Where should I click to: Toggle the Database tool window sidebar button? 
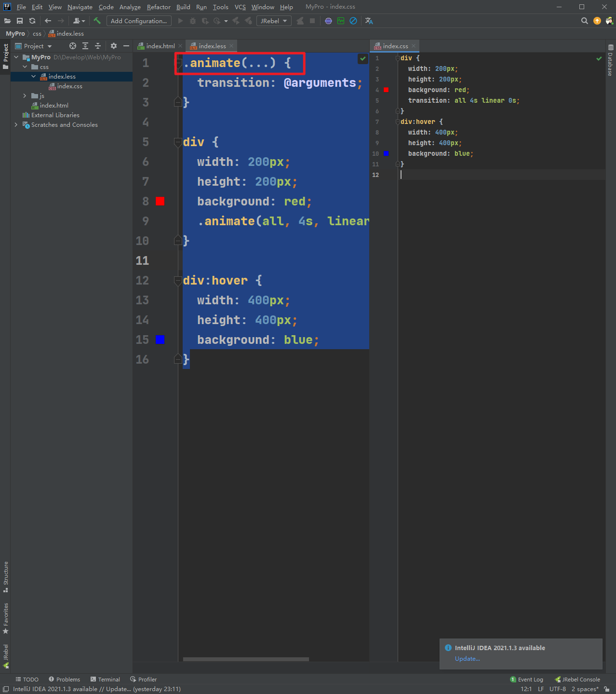pos(611,60)
